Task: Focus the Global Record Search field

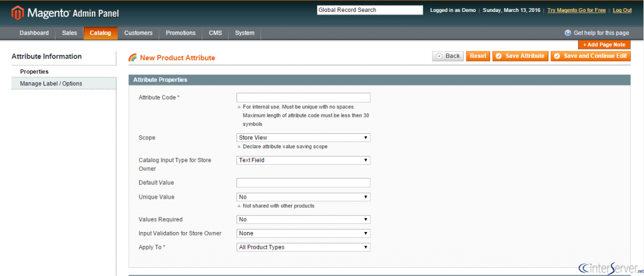Action: coord(370,10)
